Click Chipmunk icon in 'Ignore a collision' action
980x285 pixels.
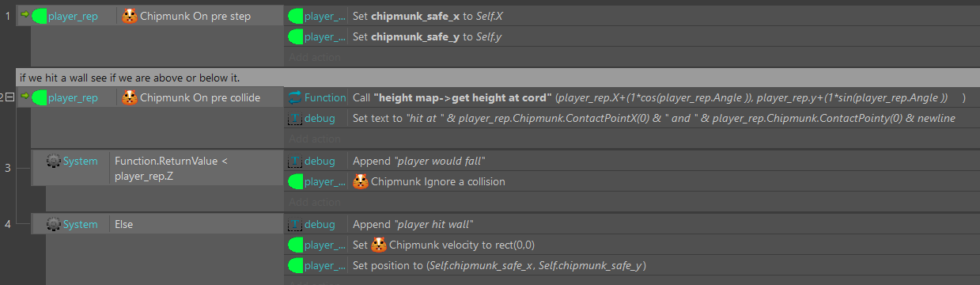point(360,181)
